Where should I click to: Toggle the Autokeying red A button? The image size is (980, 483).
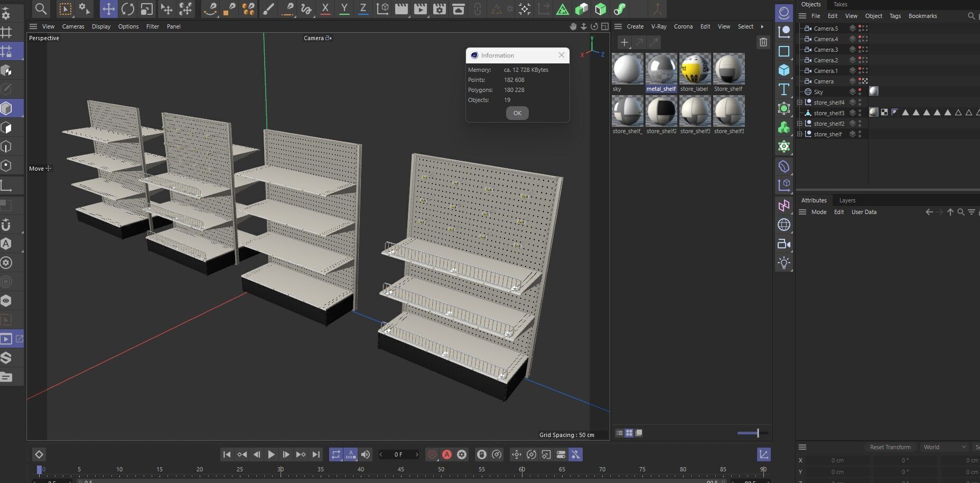447,454
